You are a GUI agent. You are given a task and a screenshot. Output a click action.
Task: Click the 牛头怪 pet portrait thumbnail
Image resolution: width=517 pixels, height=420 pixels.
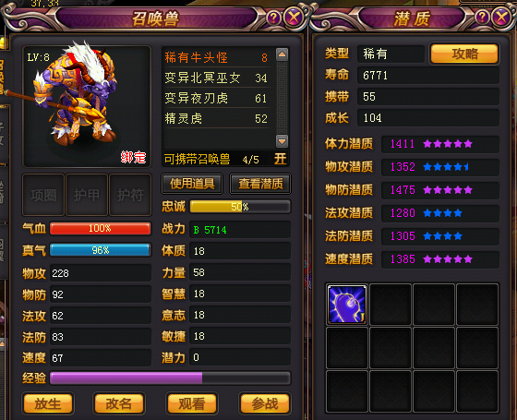tap(87, 106)
